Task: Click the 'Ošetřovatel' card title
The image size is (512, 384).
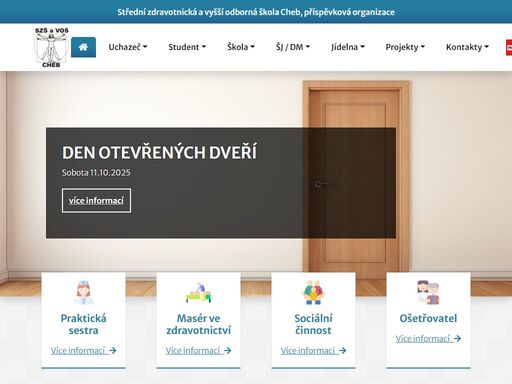Action: point(428,318)
